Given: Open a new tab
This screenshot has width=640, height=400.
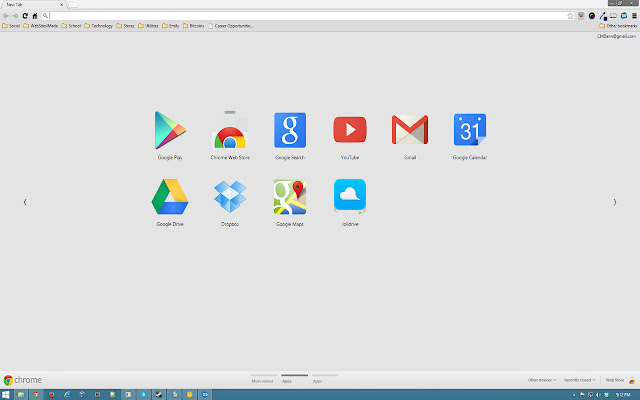Looking at the screenshot, I should [x=73, y=5].
